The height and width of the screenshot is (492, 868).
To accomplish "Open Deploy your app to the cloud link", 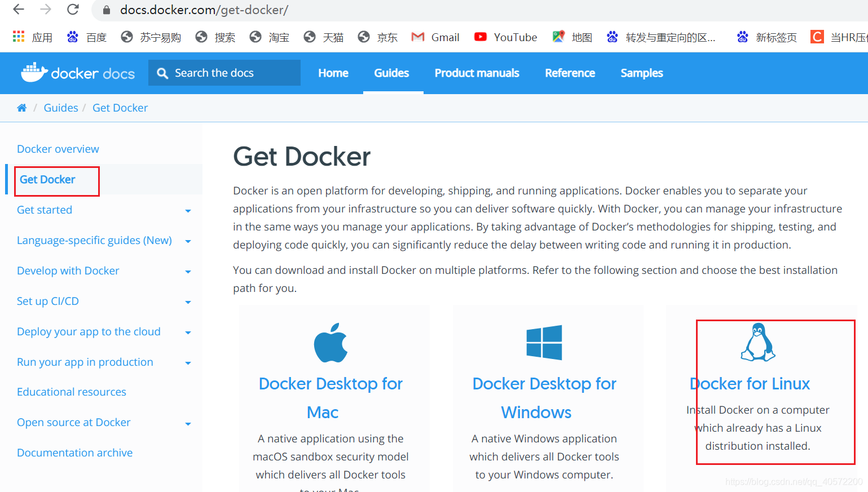I will pos(89,331).
